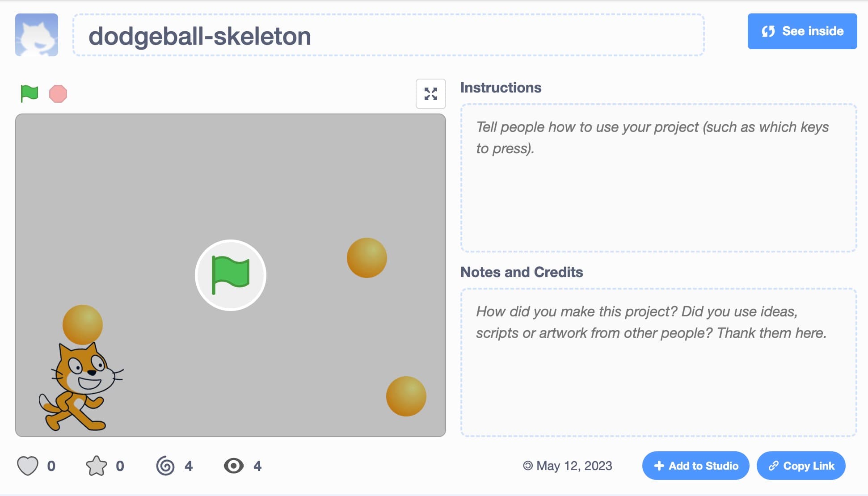Add project to a studio

click(695, 466)
